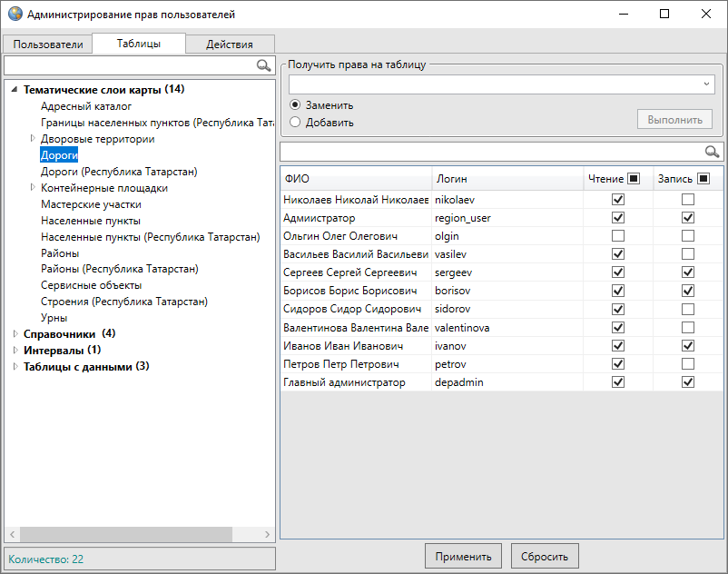Select the Добавить radio option
This screenshot has width=728, height=574.
click(x=295, y=122)
